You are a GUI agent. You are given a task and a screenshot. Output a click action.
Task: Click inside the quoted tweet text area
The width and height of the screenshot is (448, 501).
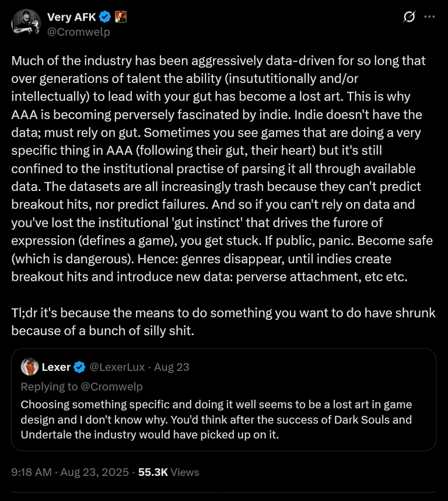[x=216, y=419]
